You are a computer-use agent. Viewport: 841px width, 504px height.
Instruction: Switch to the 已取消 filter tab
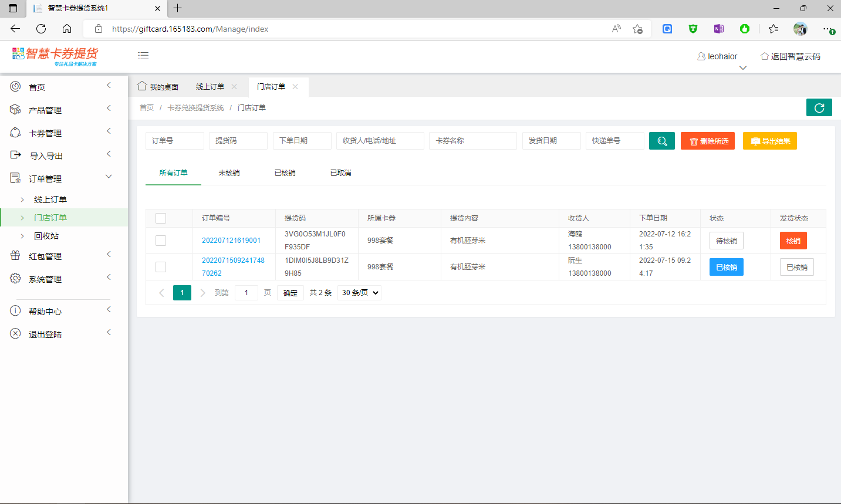click(340, 173)
